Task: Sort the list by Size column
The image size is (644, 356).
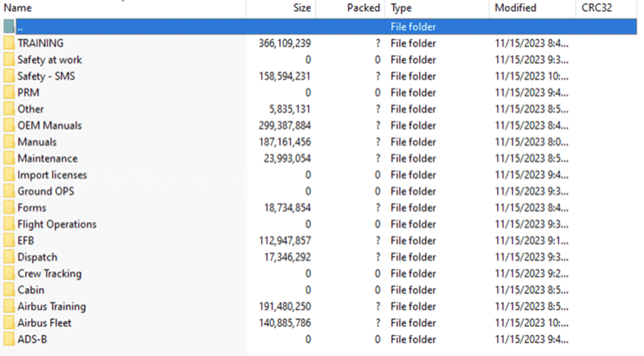Action: click(x=301, y=8)
